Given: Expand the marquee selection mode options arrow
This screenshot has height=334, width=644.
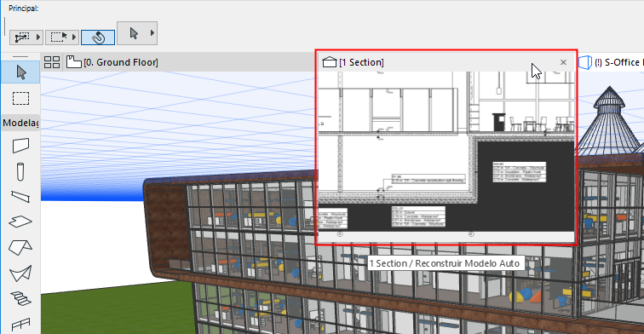Looking at the screenshot, I should (x=74, y=37).
